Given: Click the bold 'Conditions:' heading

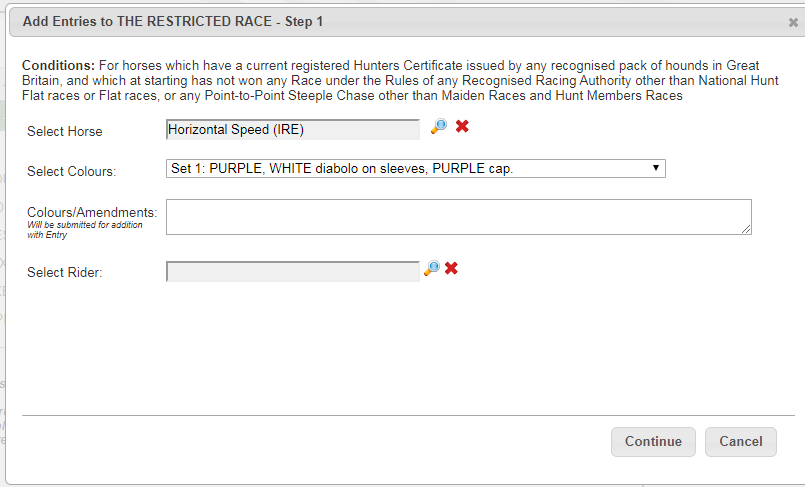Looking at the screenshot, I should point(58,65).
